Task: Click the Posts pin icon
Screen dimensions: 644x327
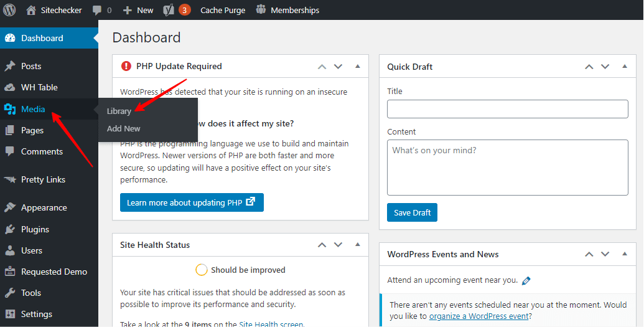Action: click(x=11, y=66)
